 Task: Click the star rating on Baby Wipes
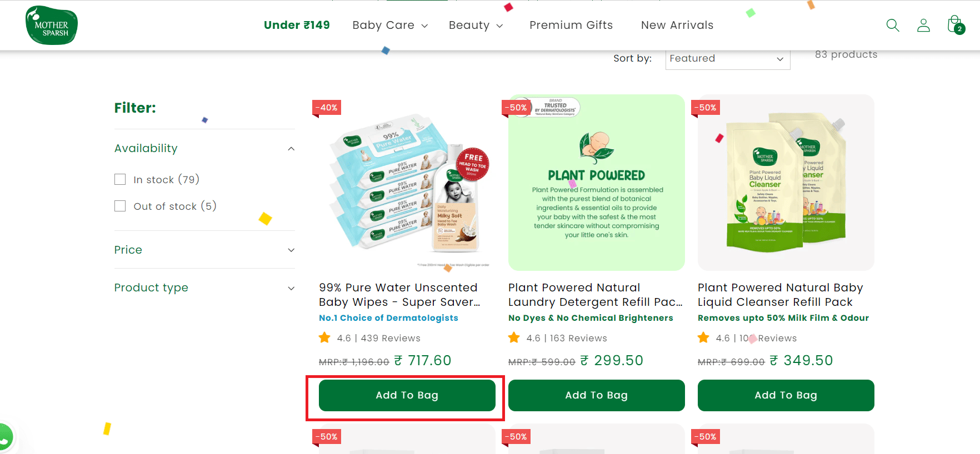(324, 338)
